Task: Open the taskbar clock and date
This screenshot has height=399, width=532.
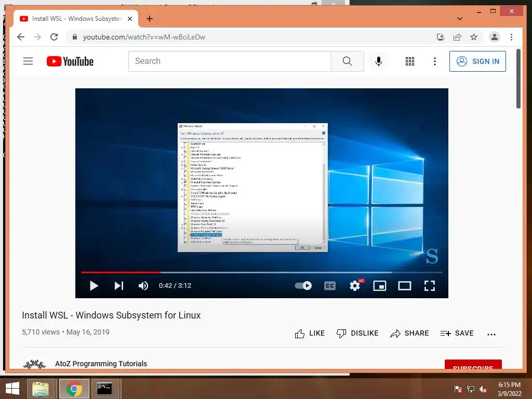Action: click(x=509, y=389)
